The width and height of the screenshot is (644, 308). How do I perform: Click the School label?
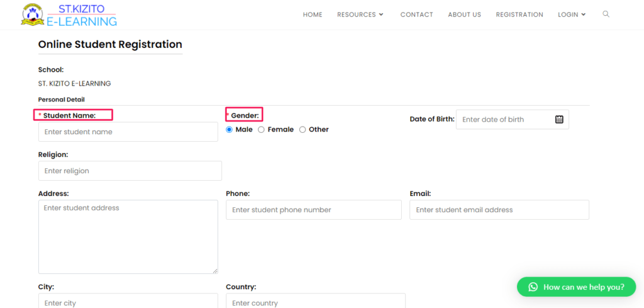(51, 69)
